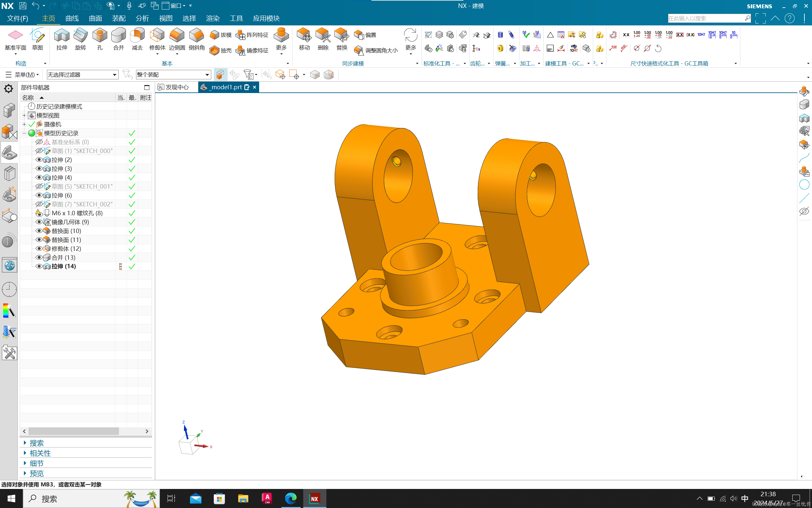Image resolution: width=812 pixels, height=508 pixels.
Task: Select the 移动 (Move Face) tool
Action: click(x=304, y=39)
